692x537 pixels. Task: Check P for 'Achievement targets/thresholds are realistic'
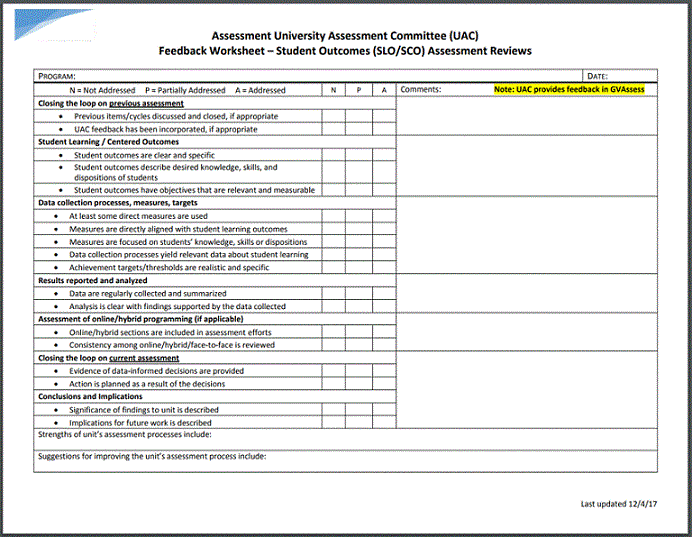[x=359, y=268]
